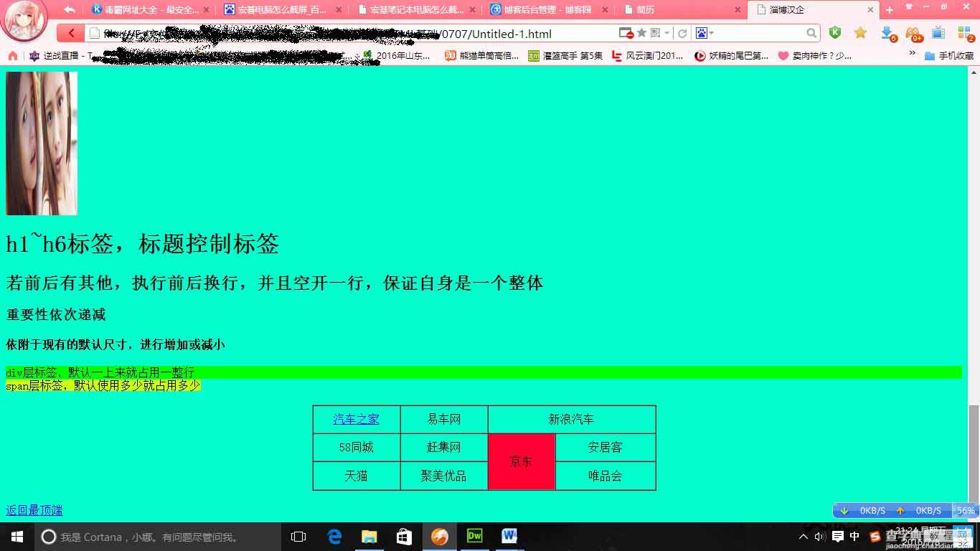This screenshot has width=980, height=551.
Task: Open the 能猎单简高倍 bookmark
Action: [481, 55]
